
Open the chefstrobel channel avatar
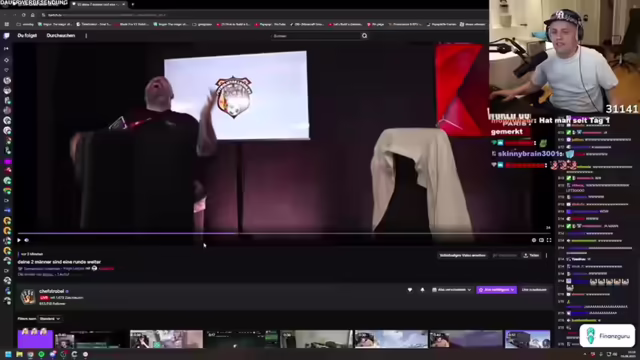[28, 297]
